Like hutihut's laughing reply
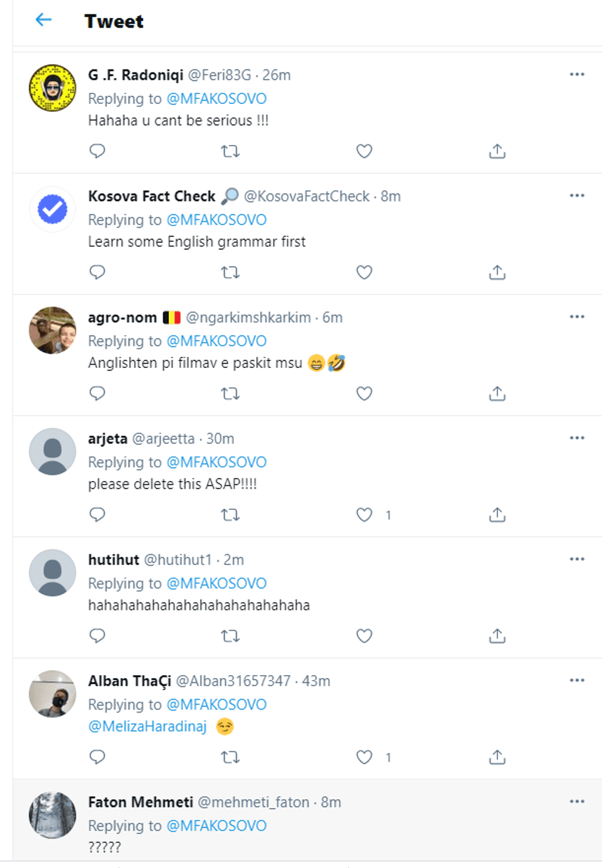The height and width of the screenshot is (868, 602). point(364,636)
